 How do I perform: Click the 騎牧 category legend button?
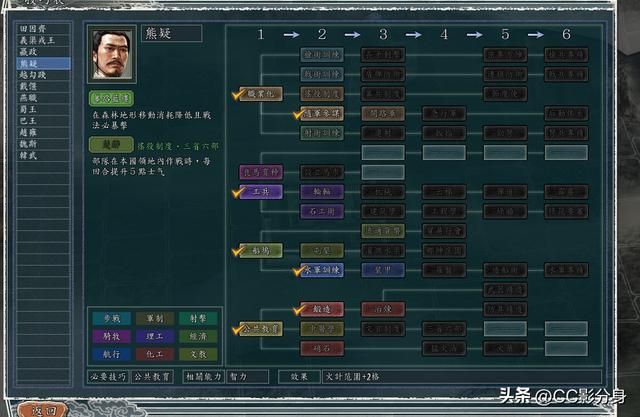click(111, 336)
